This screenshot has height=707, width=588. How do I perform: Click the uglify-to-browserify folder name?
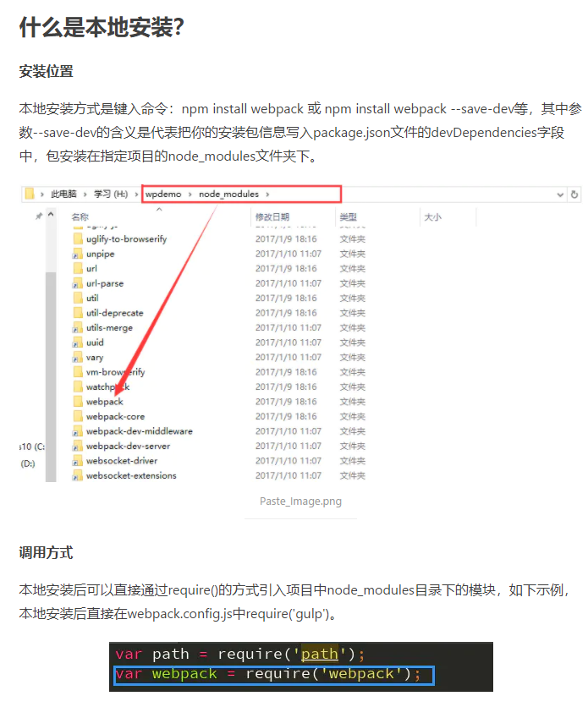[126, 238]
